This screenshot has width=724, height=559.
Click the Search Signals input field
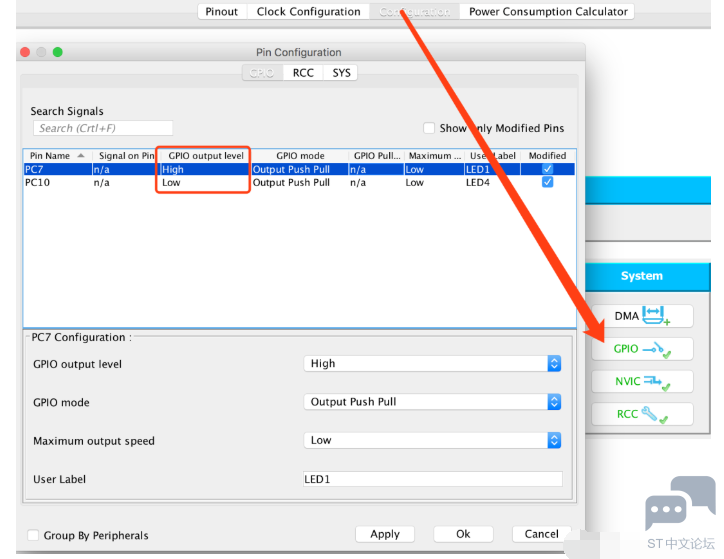(x=102, y=128)
